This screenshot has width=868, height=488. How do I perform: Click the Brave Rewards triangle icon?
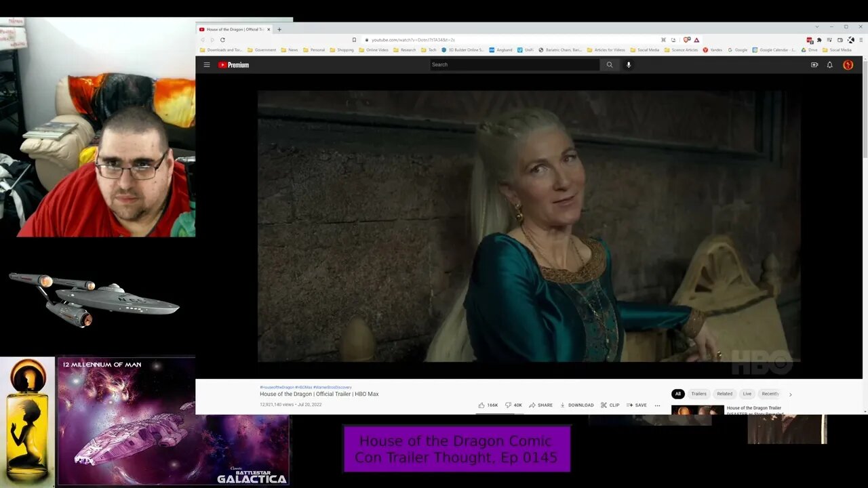[696, 40]
